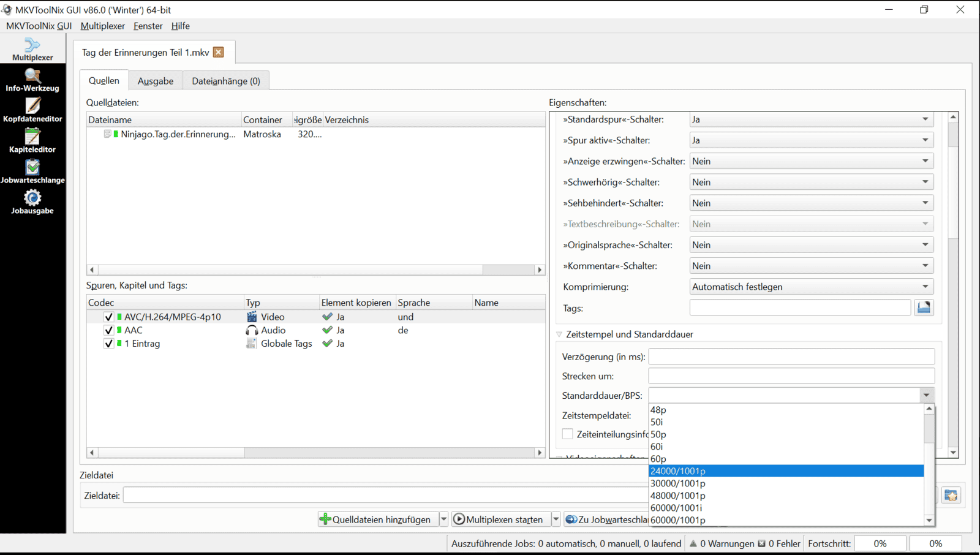Click Quelldateien hinzufügen button
This screenshot has width=980, height=555.
[x=376, y=519]
